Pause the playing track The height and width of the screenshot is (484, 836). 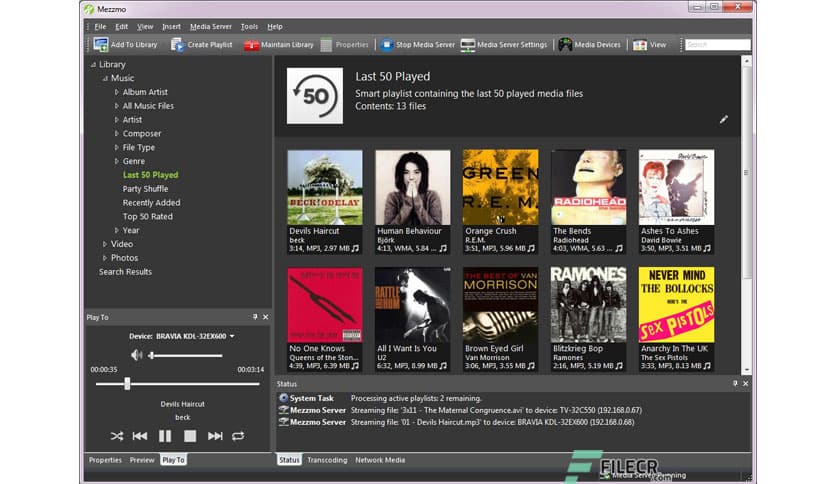[x=165, y=436]
